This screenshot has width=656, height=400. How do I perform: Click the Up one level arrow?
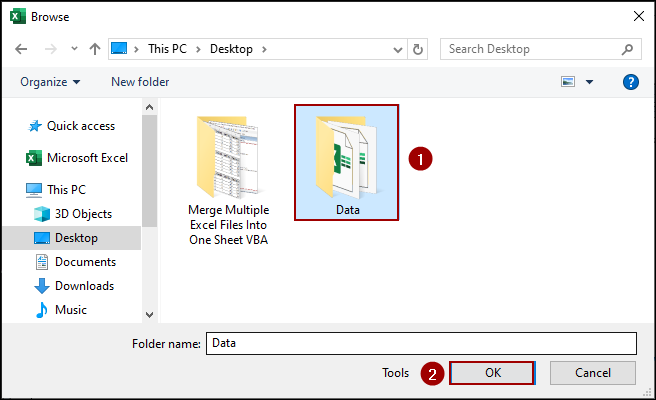95,49
